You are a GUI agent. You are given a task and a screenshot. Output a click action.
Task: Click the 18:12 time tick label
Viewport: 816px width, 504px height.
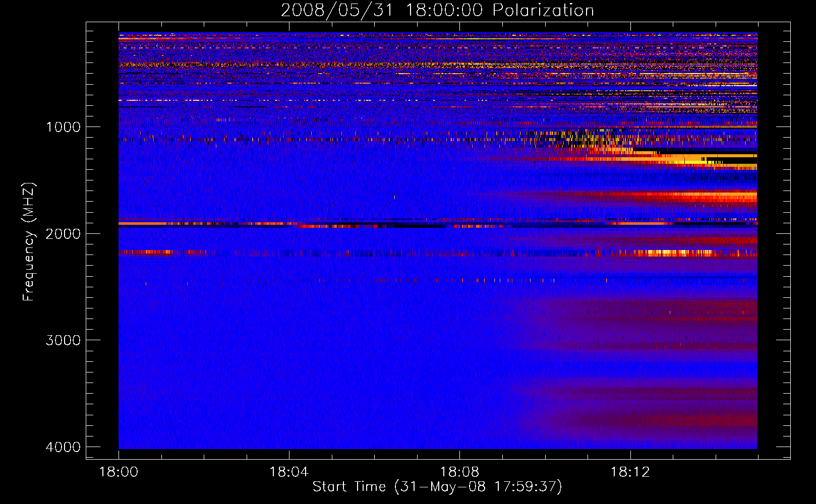(x=630, y=472)
